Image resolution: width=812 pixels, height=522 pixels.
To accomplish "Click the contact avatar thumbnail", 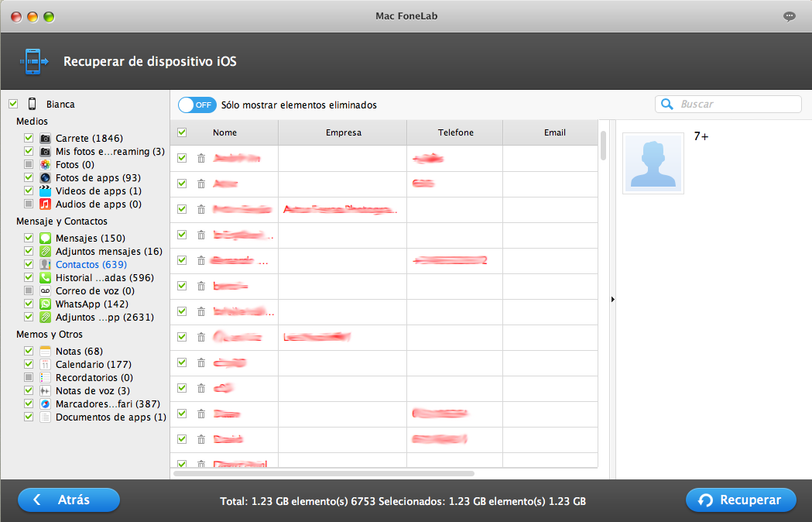I will coord(653,163).
